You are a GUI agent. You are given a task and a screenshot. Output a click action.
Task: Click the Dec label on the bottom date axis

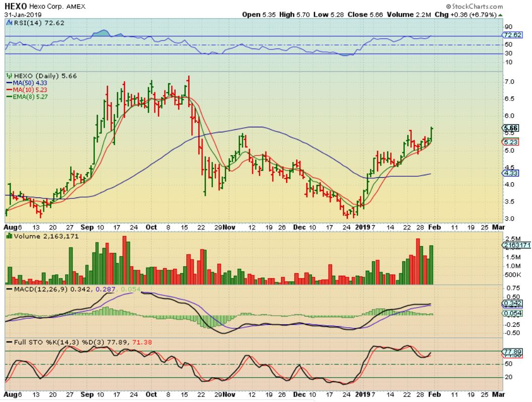point(300,394)
